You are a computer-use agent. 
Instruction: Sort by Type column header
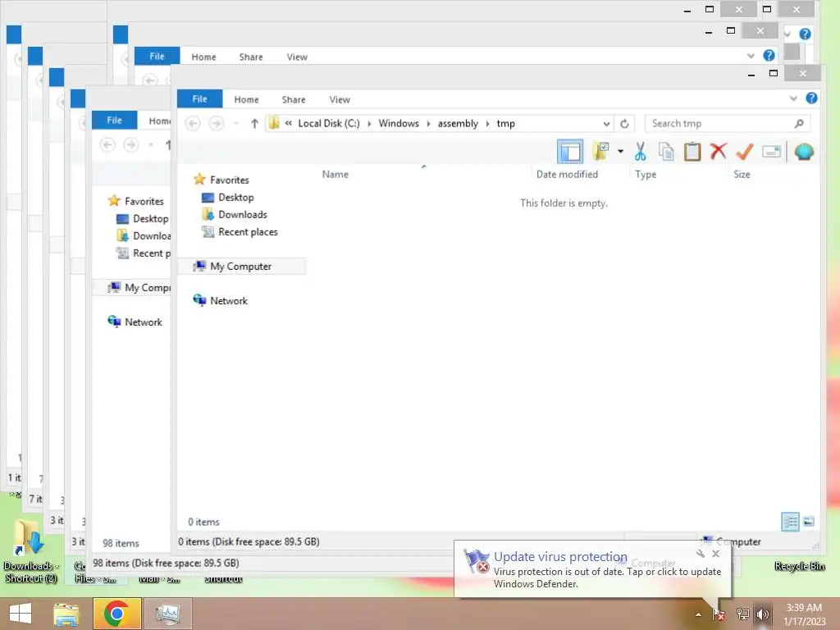click(646, 174)
